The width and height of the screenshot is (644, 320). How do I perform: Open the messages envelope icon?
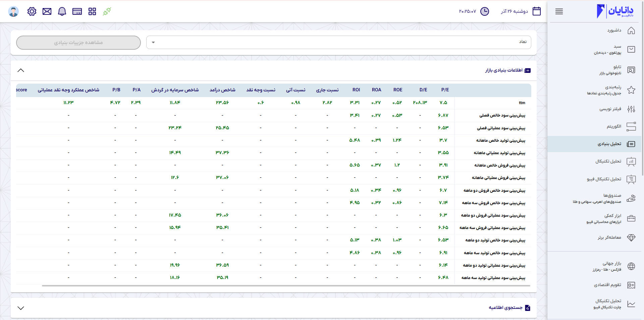47,11
